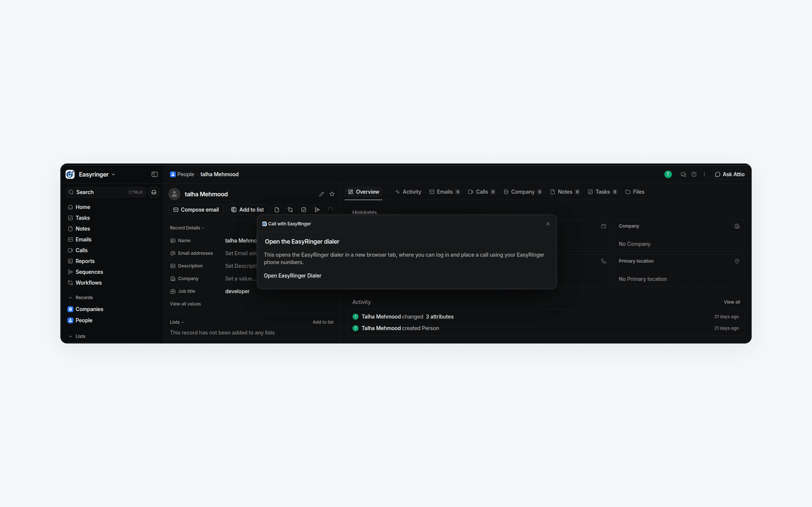Toggle the Lists section in record panel
Screen dimensions: 812x507
pyautogui.click(x=177, y=322)
